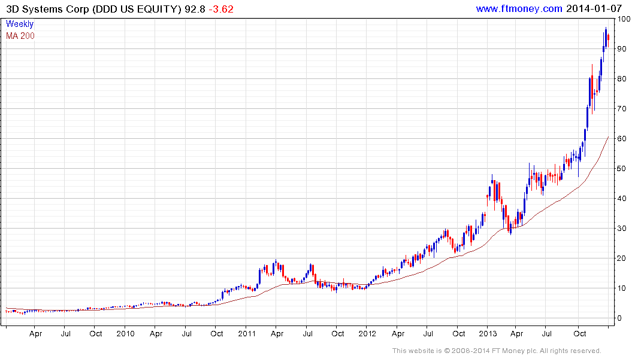The width and height of the screenshot is (644, 359).
Task: Click the x-axis label 2013
Action: point(488,333)
